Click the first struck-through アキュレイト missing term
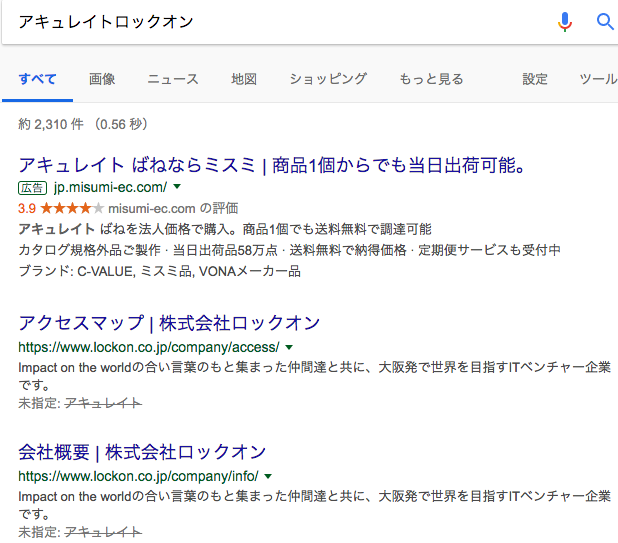 [x=103, y=404]
